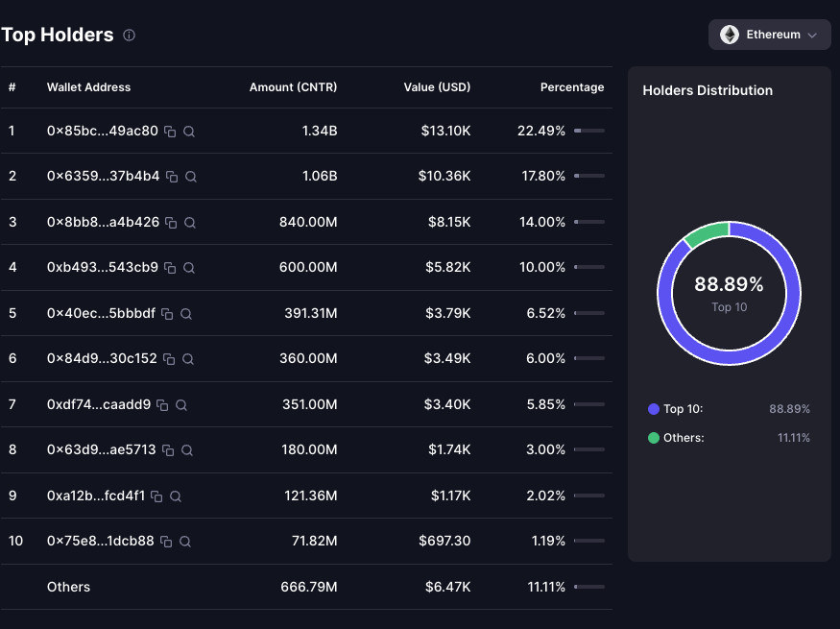Search wallet 0x6359...37b4b4 with magnifier icon
840x629 pixels.
[x=191, y=177]
